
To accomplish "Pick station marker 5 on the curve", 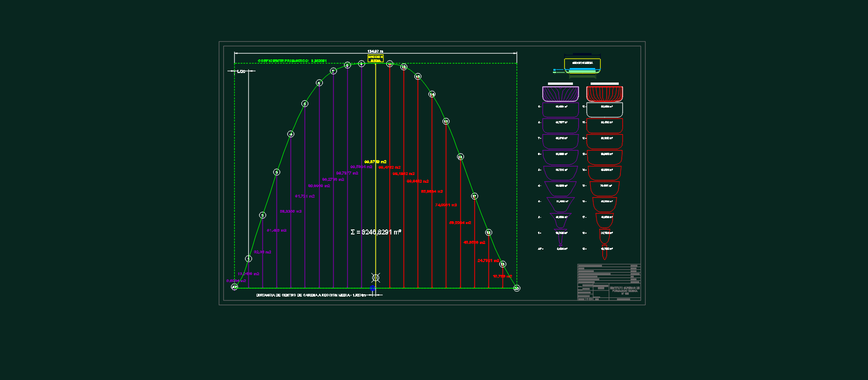I will [305, 103].
